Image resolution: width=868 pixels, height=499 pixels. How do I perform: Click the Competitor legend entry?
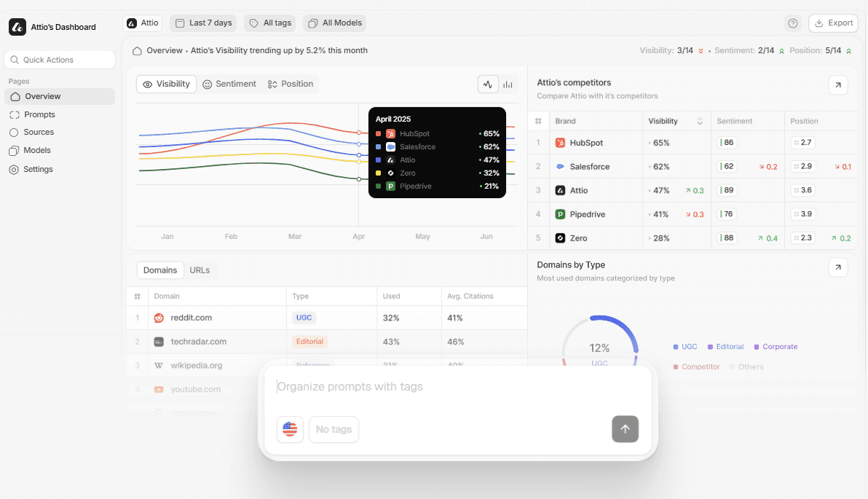click(696, 367)
